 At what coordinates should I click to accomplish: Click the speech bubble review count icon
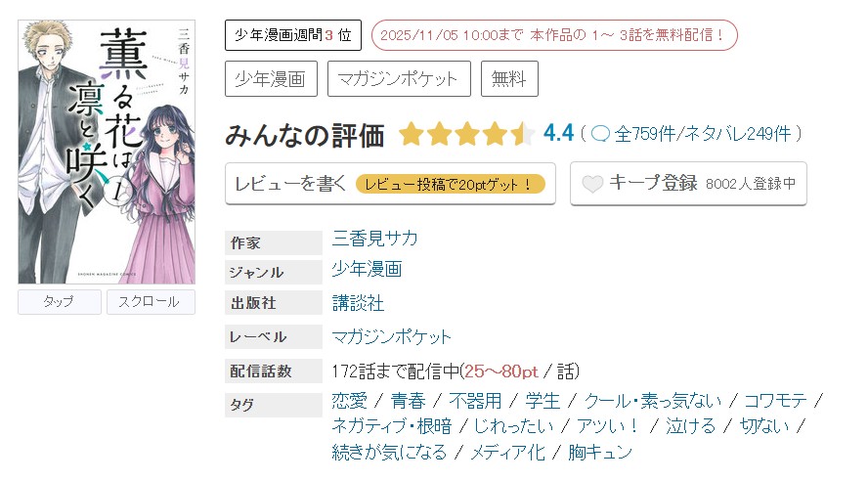point(601,134)
